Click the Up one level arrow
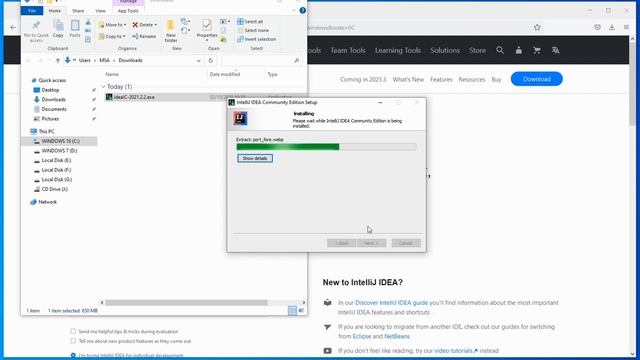The width and height of the screenshot is (640, 360). [58, 60]
